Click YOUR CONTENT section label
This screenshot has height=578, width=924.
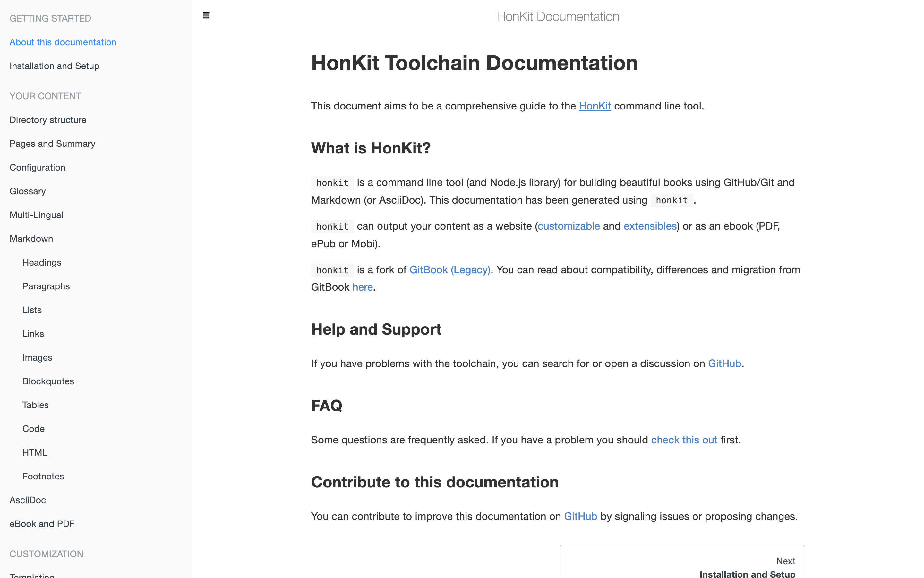click(45, 96)
